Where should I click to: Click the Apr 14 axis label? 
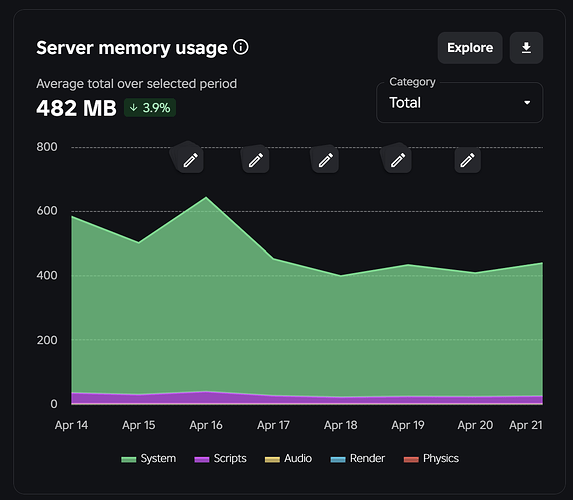pos(71,425)
